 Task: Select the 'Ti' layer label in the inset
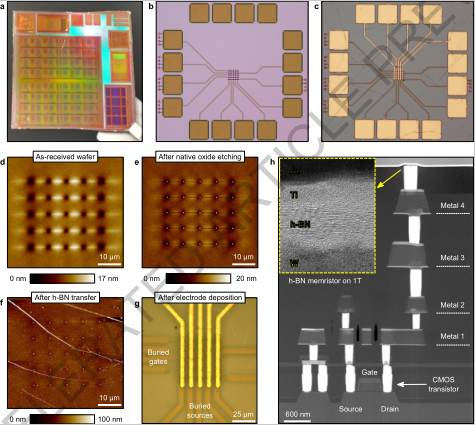point(294,195)
